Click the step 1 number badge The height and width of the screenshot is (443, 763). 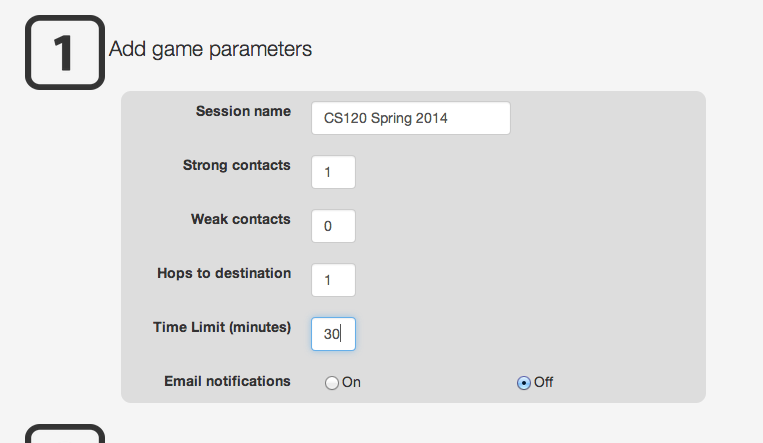[x=64, y=53]
